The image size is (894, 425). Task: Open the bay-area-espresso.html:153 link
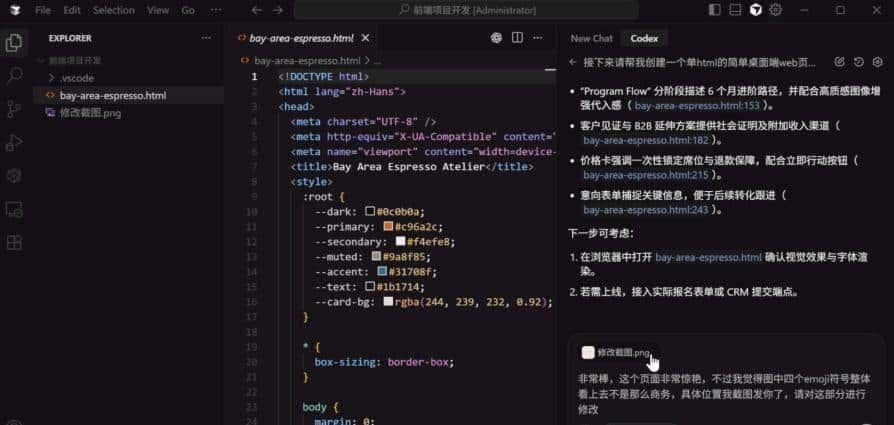coord(697,106)
